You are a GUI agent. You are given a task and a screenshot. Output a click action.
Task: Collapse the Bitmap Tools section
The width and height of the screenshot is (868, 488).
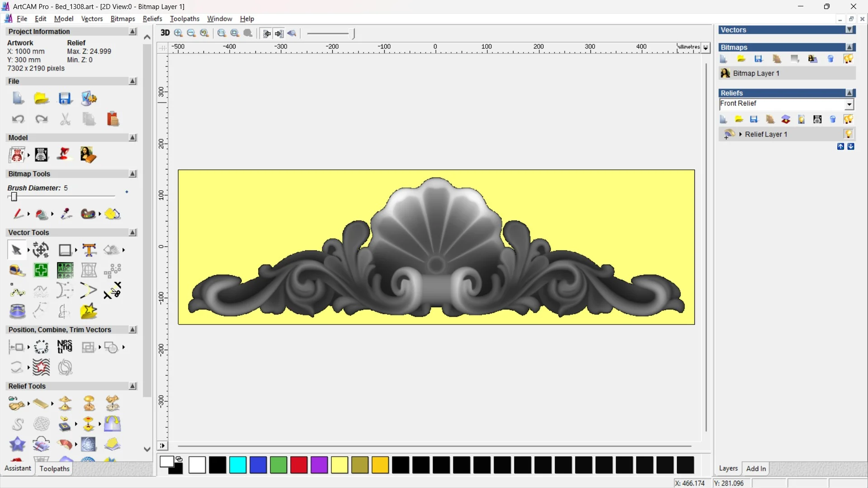click(132, 174)
